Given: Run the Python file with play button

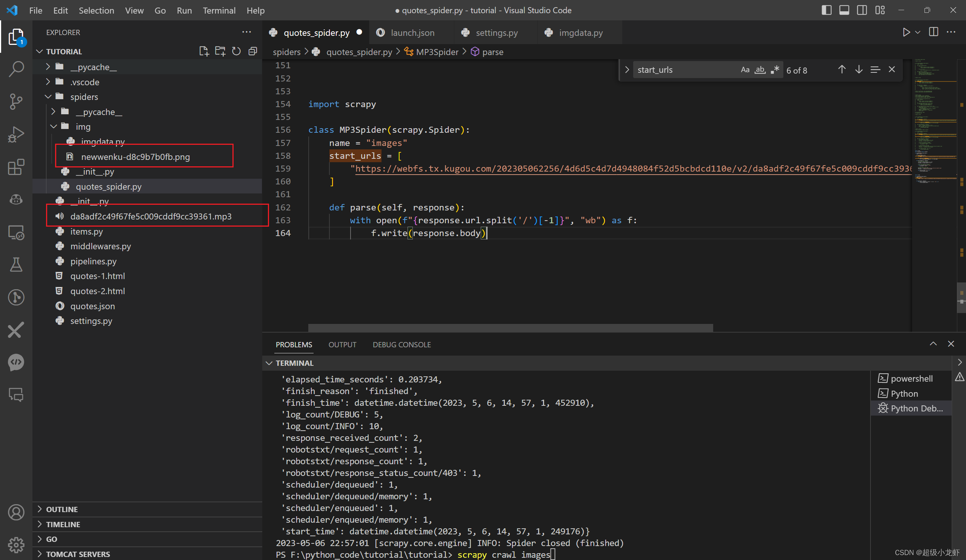Looking at the screenshot, I should click(906, 32).
